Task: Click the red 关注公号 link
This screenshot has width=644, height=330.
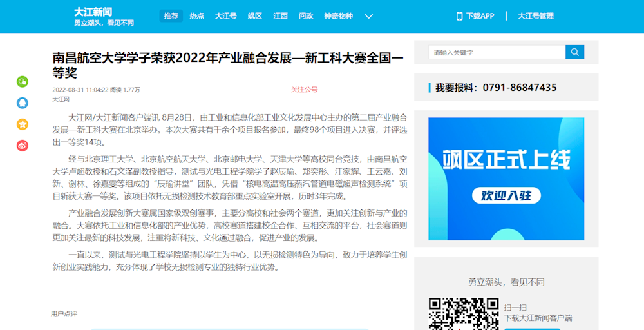Action: coord(304,90)
